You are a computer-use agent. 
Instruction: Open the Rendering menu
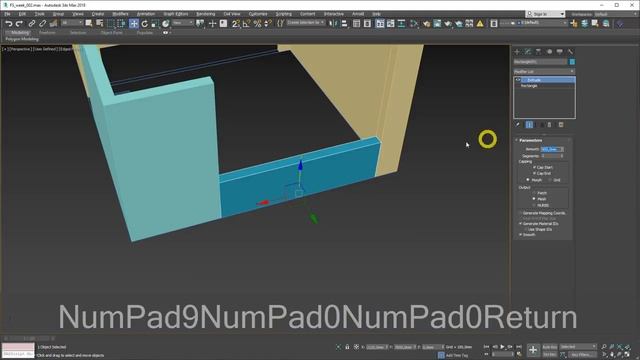tap(205, 14)
